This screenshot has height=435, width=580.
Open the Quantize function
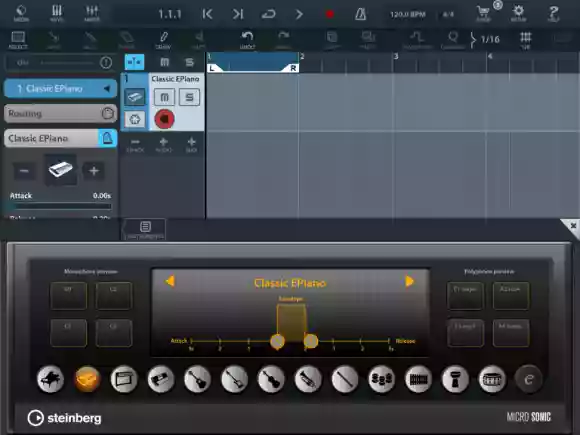coord(453,40)
